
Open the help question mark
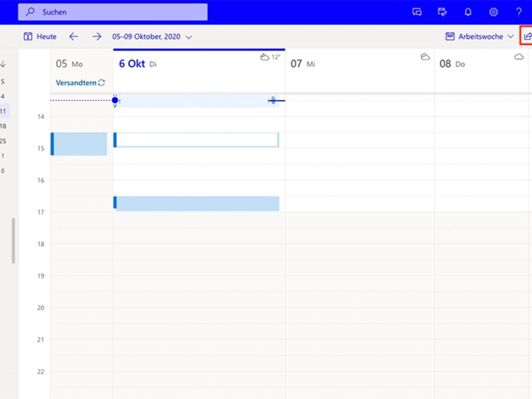[519, 12]
